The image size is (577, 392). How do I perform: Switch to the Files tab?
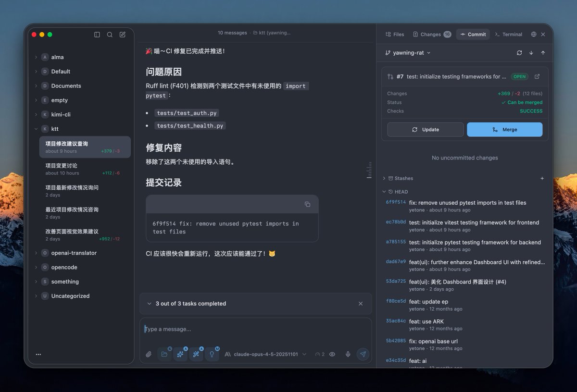[x=395, y=35]
